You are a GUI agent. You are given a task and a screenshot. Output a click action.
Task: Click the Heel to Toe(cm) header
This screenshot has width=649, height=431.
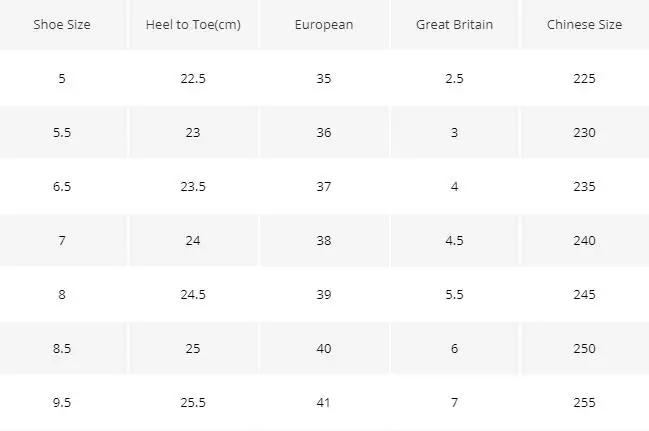tap(193, 24)
